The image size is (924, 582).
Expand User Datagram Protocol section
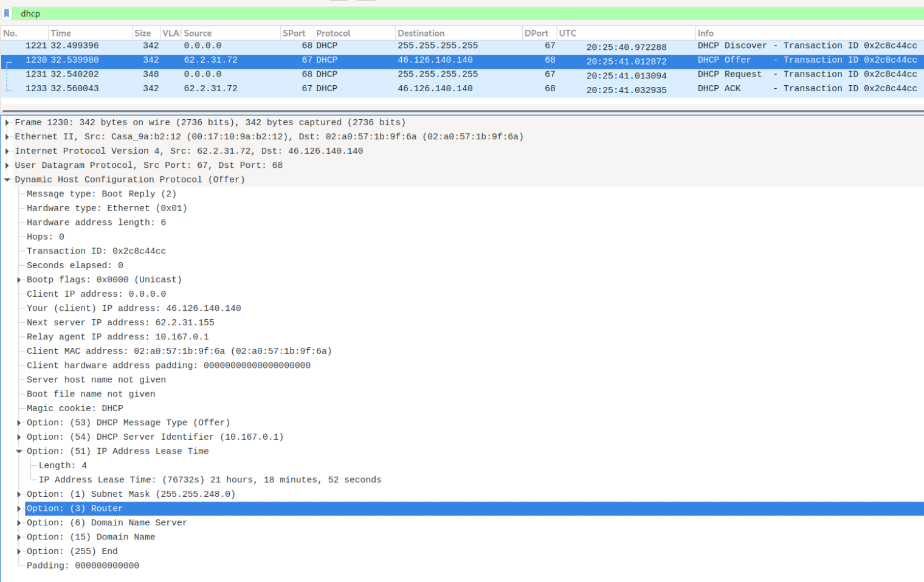coord(7,165)
